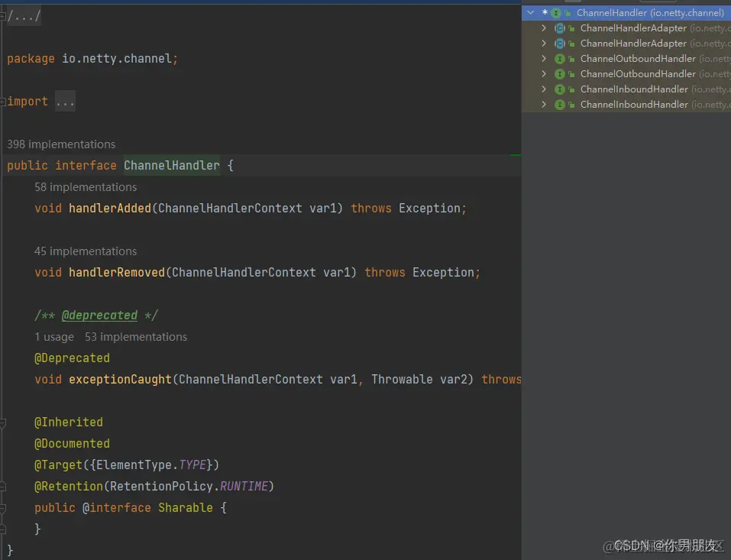Click the @Documented annotation
731x560 pixels.
pyautogui.click(x=73, y=443)
